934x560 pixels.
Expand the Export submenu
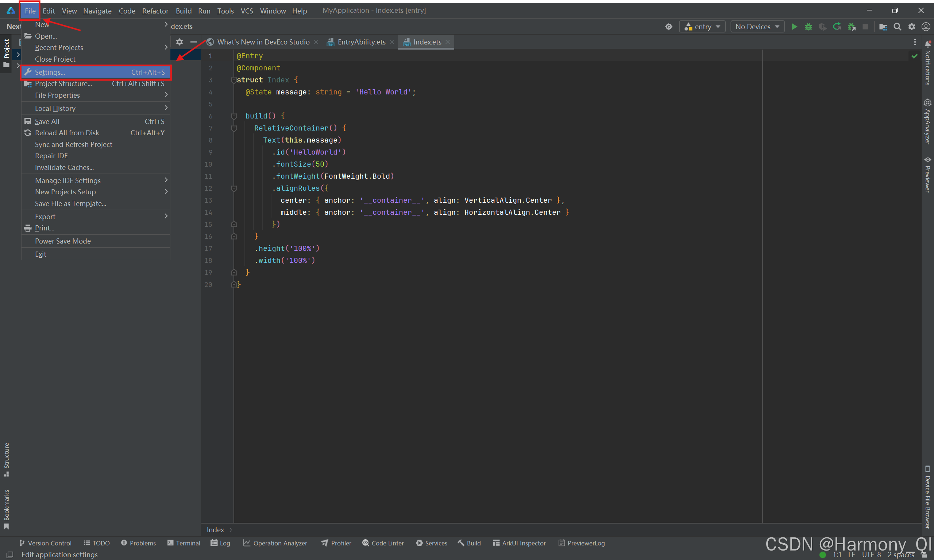[x=96, y=217]
